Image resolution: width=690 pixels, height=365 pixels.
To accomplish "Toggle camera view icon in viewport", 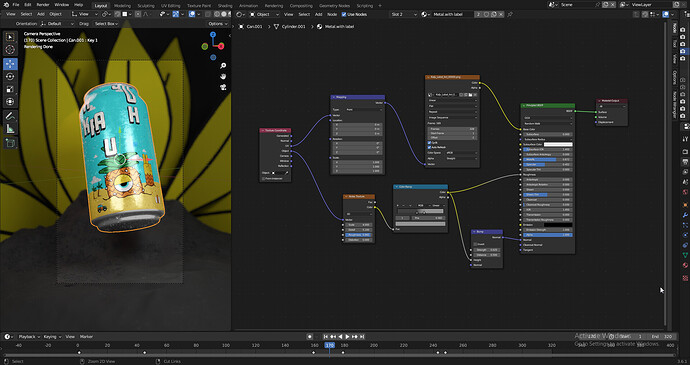I will tap(224, 87).
